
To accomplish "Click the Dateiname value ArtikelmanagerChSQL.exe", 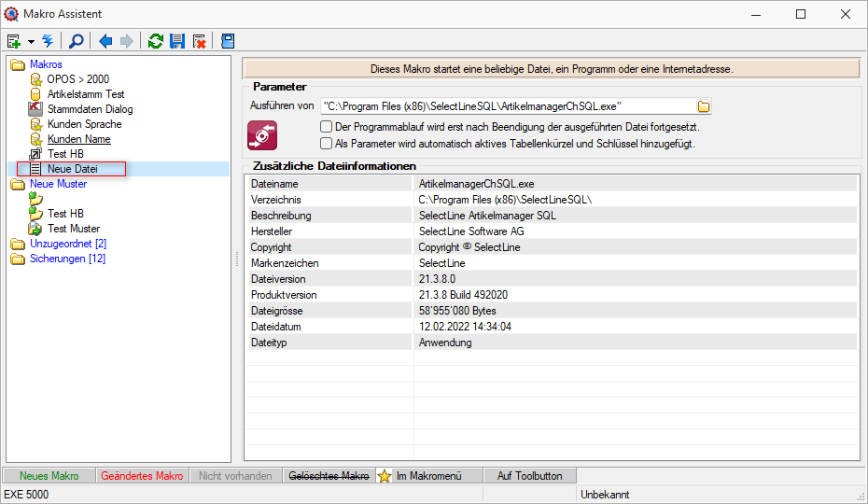I will 477,184.
